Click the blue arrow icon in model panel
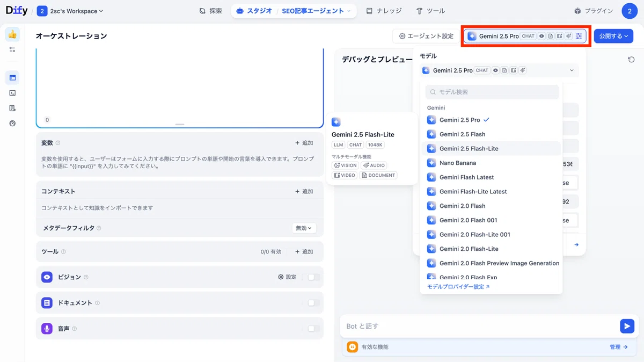The image size is (644, 362). [x=576, y=245]
